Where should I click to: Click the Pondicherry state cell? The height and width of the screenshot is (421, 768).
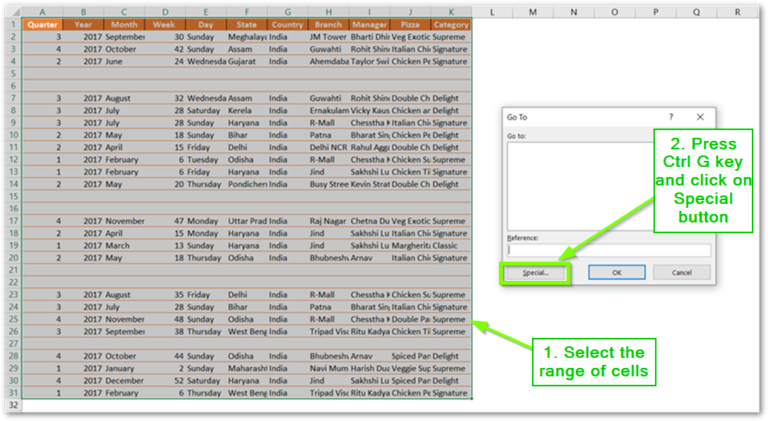click(246, 184)
